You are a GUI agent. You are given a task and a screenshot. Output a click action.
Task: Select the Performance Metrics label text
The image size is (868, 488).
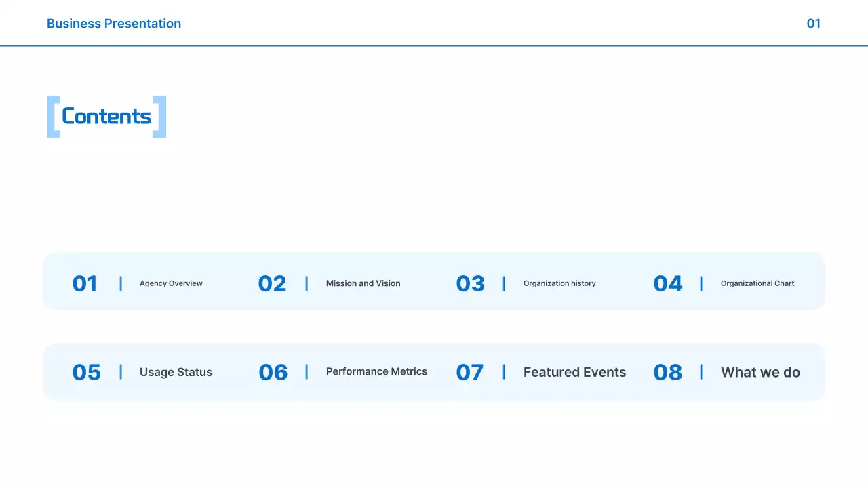pos(376,372)
